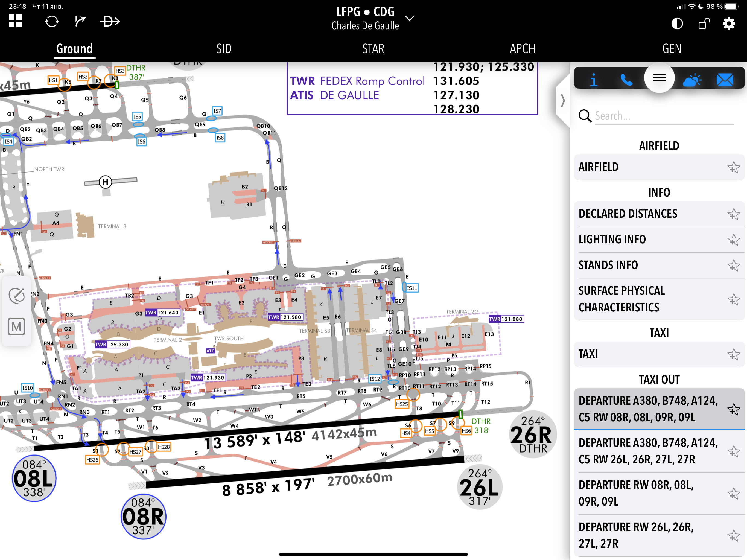
Task: Toggle the M map mode button
Action: (x=17, y=326)
